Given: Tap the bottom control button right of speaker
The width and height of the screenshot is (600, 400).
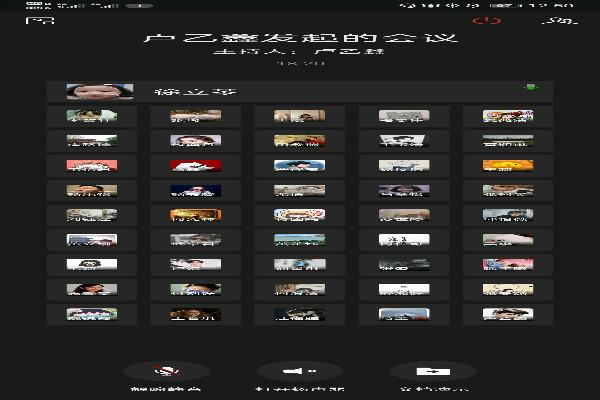Looking at the screenshot, I should [x=432, y=372].
